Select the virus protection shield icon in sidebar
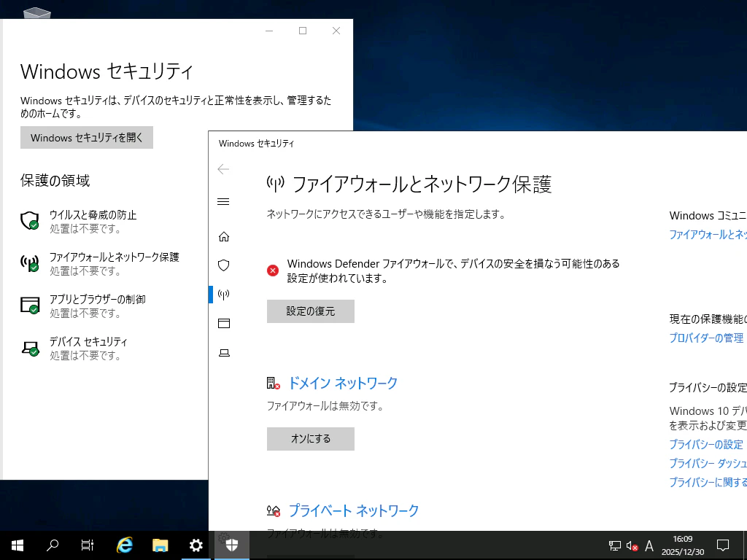Viewport: 747px width, 560px height. (224, 265)
